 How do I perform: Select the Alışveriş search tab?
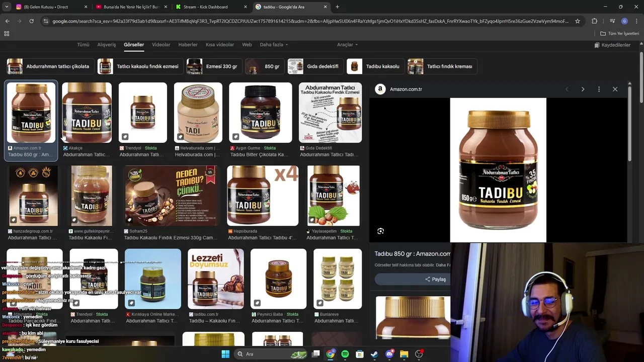point(106,45)
